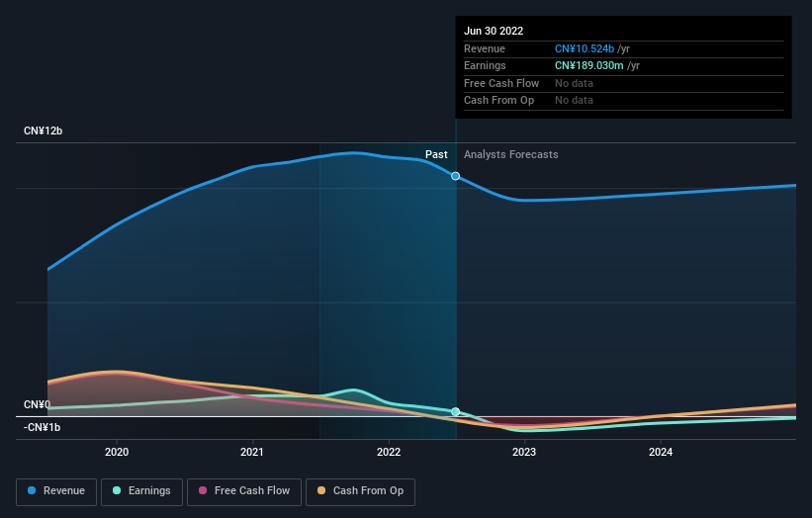The height and width of the screenshot is (518, 812).
Task: Select the revenue data point at Jun 2022
Action: (455, 176)
